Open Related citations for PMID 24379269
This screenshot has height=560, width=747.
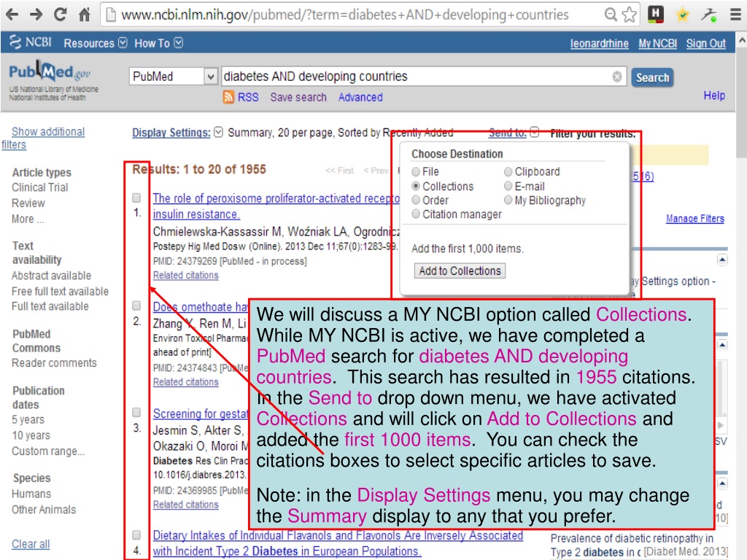click(x=186, y=275)
